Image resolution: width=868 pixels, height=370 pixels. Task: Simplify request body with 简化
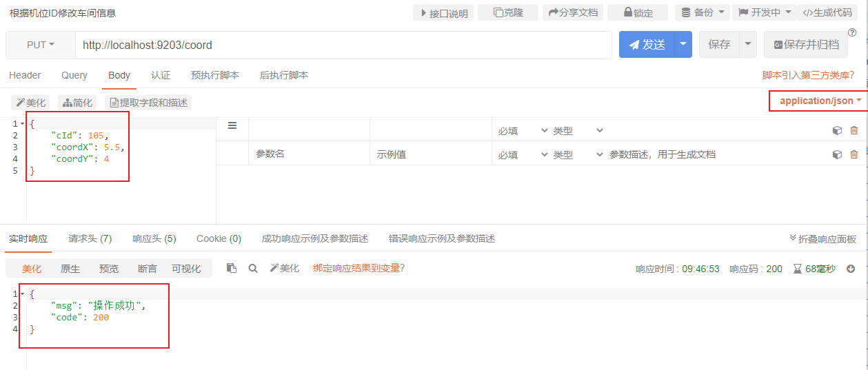[77, 103]
